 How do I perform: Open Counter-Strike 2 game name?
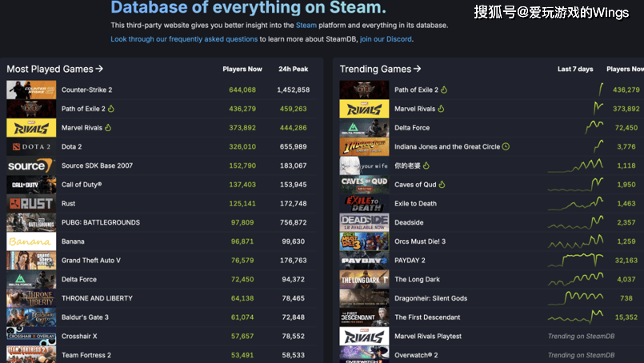86,90
